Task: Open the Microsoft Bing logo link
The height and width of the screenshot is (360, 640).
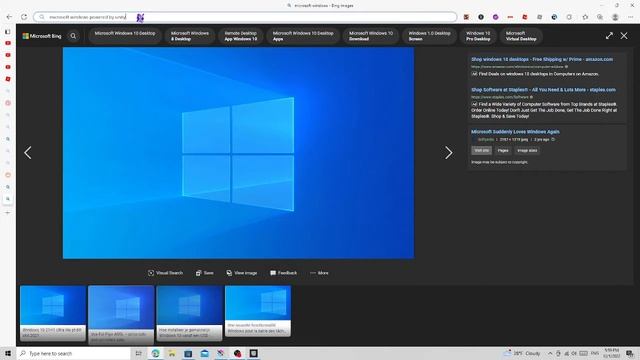Action: click(42, 36)
